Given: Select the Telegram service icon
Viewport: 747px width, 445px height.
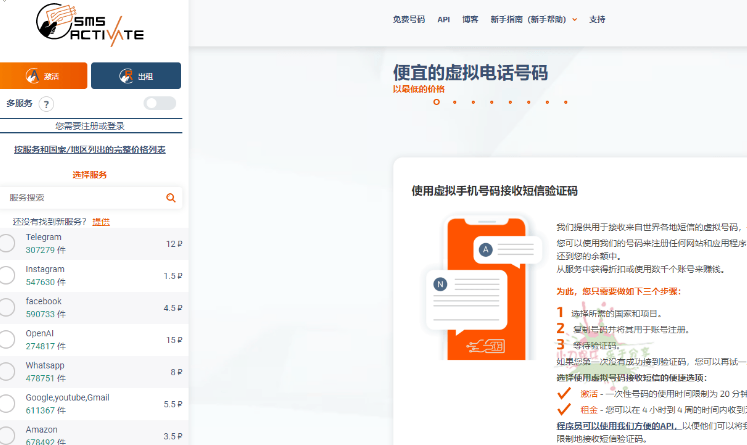Looking at the screenshot, I should click(7, 243).
